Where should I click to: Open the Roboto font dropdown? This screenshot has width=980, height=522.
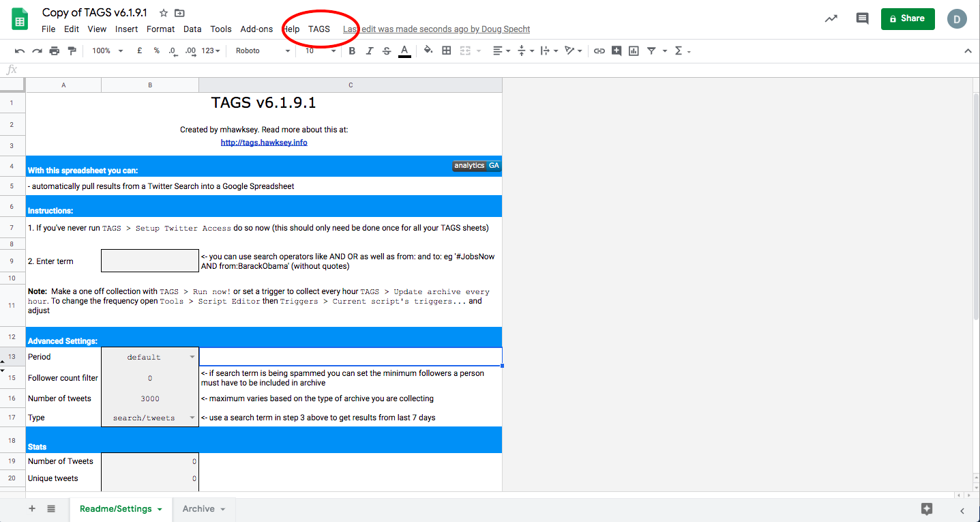point(263,51)
